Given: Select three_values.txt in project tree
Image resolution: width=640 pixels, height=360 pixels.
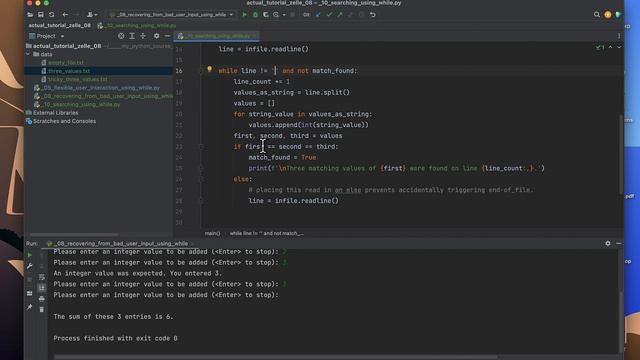Looking at the screenshot, I should (x=69, y=71).
